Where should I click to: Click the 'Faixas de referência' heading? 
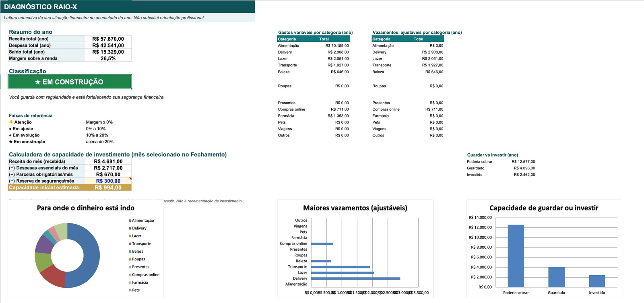tap(31, 115)
